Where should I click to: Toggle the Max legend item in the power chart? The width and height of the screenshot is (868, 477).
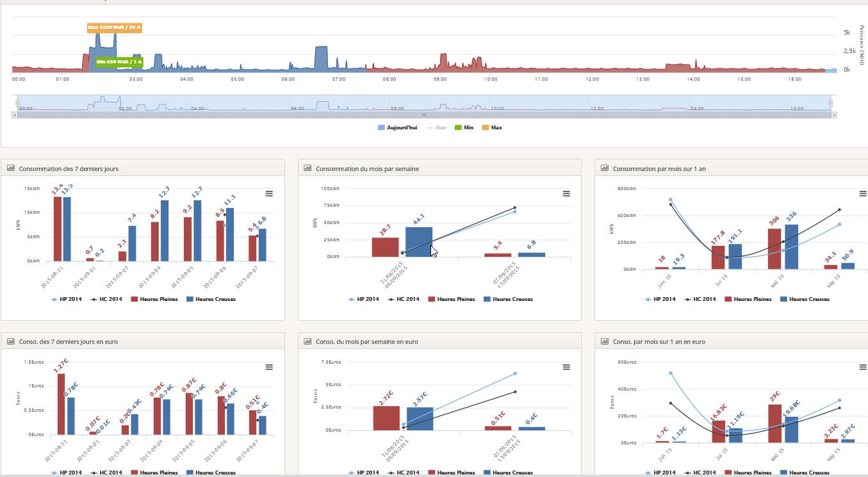coord(492,127)
